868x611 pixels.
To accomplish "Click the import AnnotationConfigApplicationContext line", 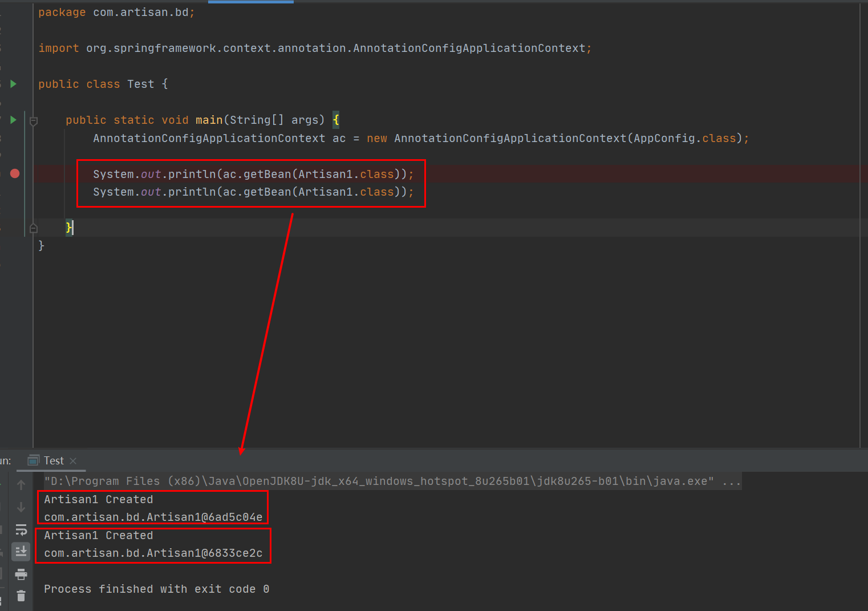I will tap(315, 48).
